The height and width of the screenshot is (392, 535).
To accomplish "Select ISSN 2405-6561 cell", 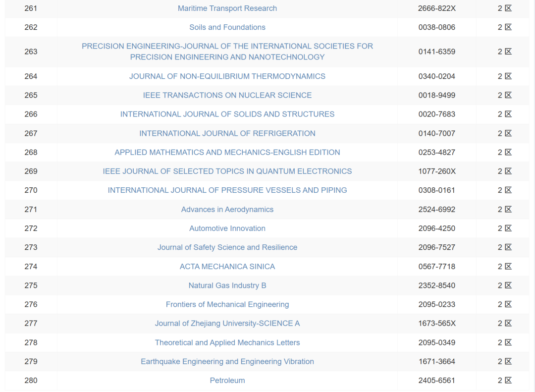I will coord(437,381).
